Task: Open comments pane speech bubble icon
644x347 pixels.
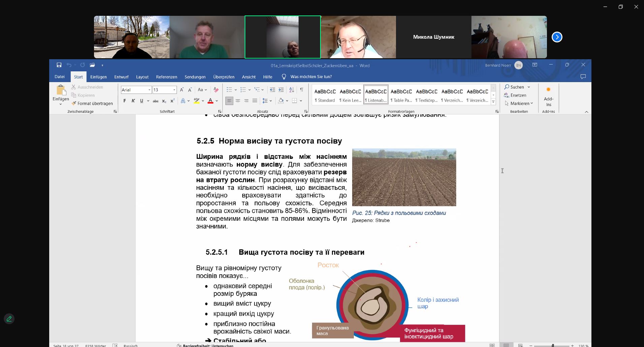Action: pos(583,77)
